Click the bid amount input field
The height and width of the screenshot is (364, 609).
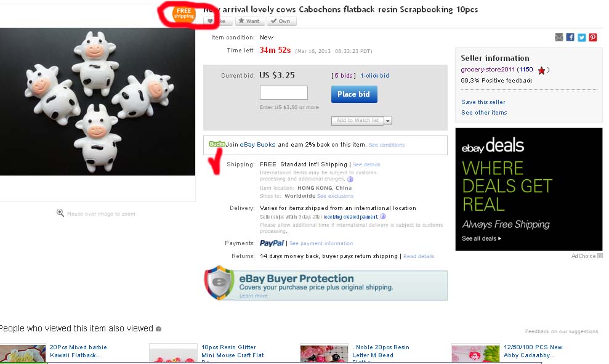[283, 93]
